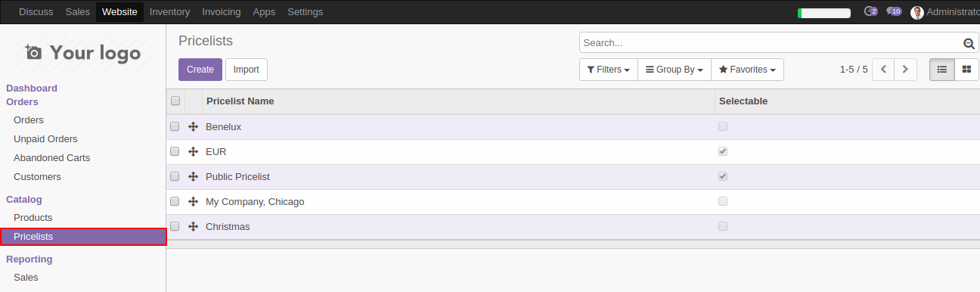Open the Group By dropdown
Viewport: 980px width, 292px height.
tap(675, 70)
